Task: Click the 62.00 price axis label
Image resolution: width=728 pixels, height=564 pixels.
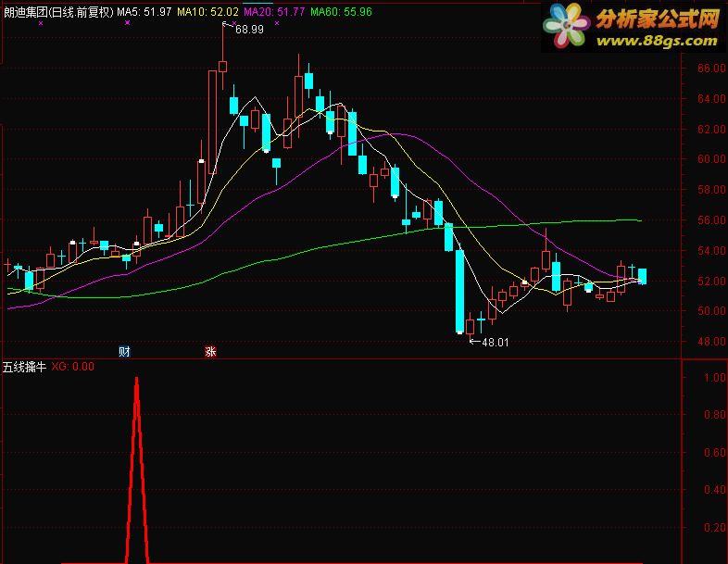Action: point(711,129)
